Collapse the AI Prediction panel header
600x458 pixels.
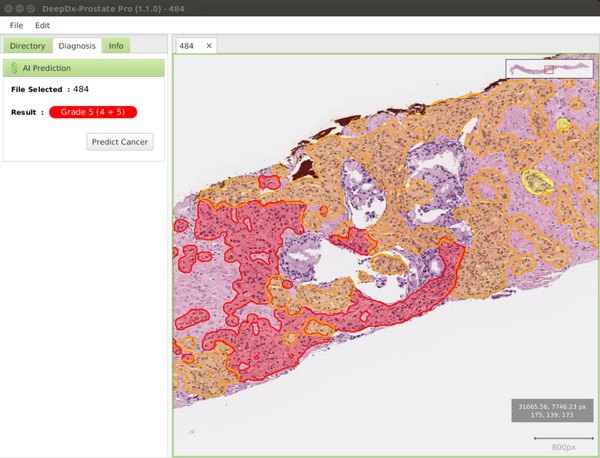[x=84, y=68]
